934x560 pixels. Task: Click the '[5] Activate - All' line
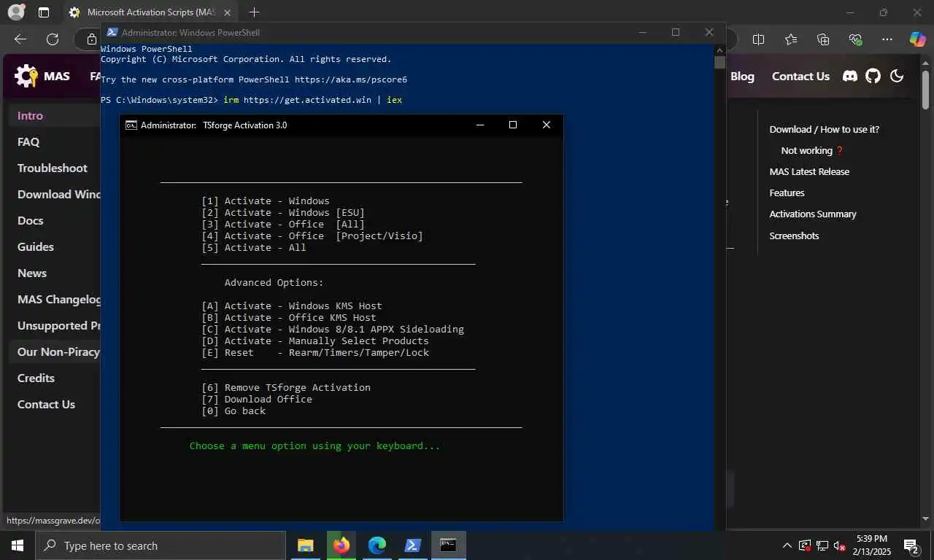(x=254, y=247)
